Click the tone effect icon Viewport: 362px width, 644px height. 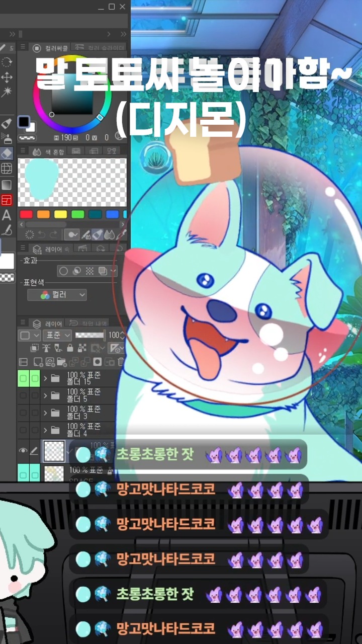click(89, 271)
